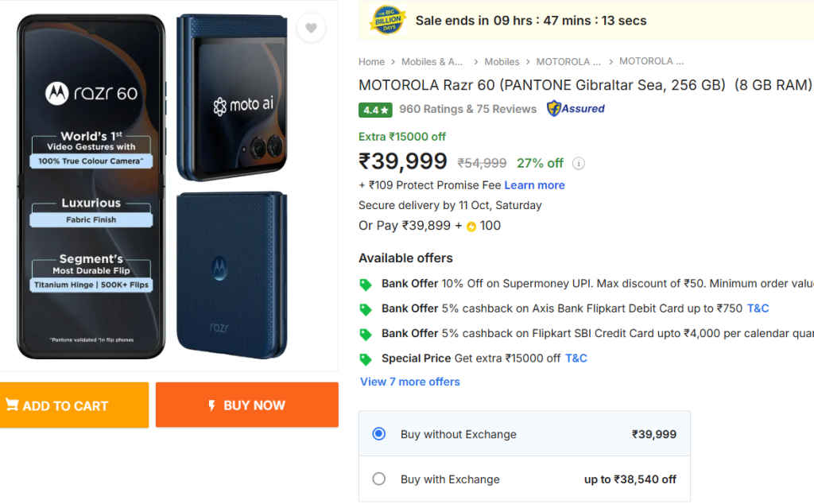
Task: Open the info icon next to 27% off
Action: tap(578, 164)
